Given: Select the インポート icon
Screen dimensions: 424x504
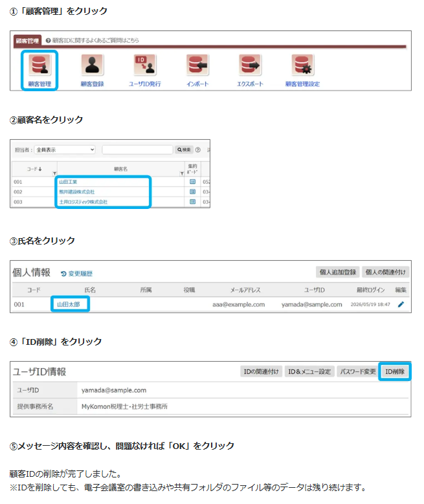Looking at the screenshot, I should [x=197, y=65].
